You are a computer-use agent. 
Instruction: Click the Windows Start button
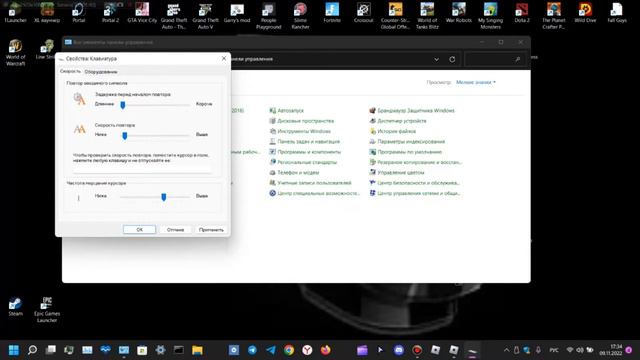[13, 350]
